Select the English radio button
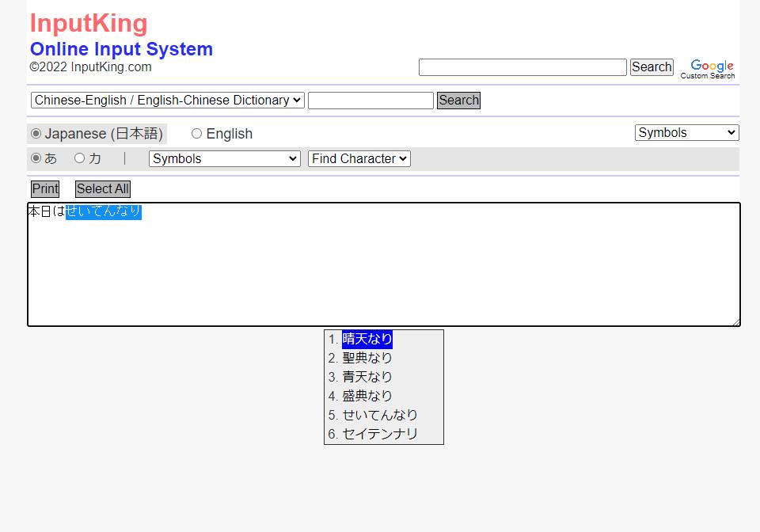This screenshot has width=760, height=532. coord(196,133)
